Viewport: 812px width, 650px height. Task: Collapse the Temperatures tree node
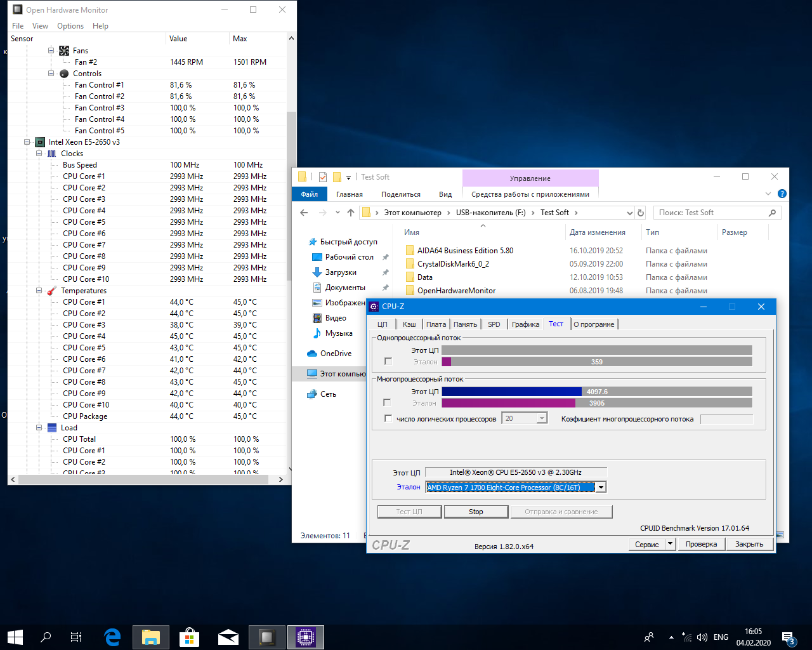coord(39,291)
